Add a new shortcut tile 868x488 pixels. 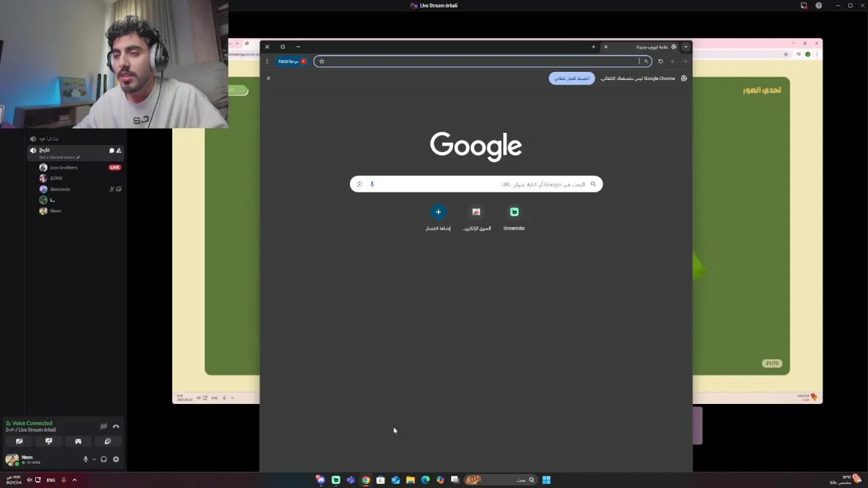pos(438,218)
